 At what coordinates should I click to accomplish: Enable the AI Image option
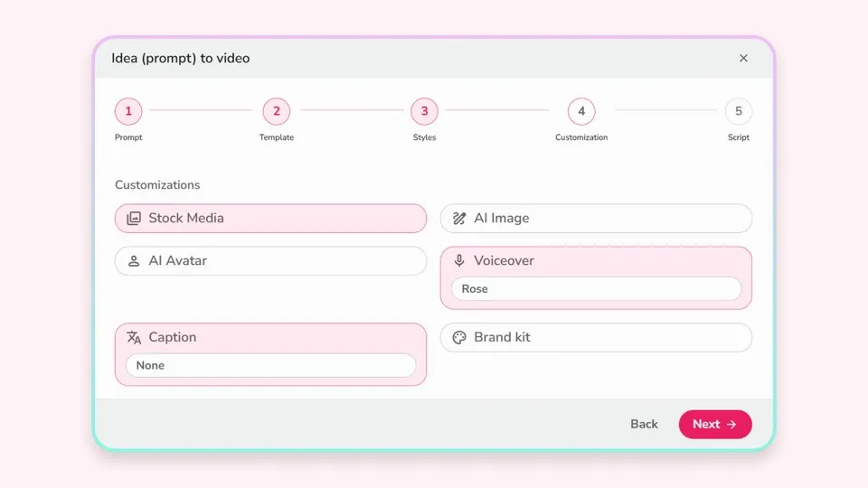(596, 218)
